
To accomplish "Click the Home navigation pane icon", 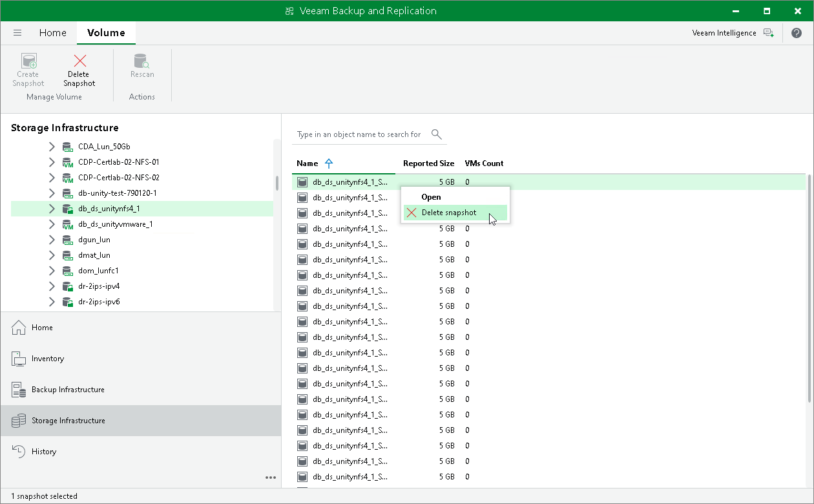I will coord(19,328).
